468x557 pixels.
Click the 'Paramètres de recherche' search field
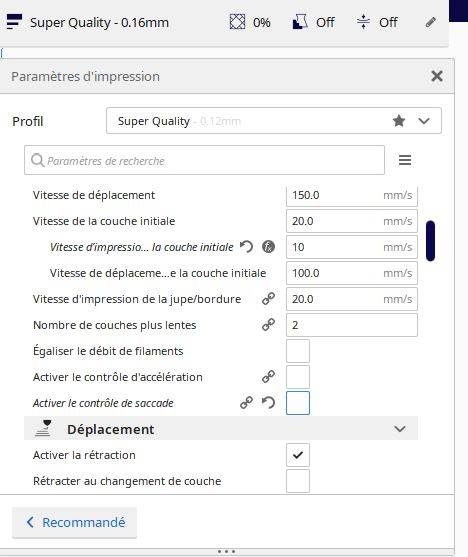click(x=204, y=160)
